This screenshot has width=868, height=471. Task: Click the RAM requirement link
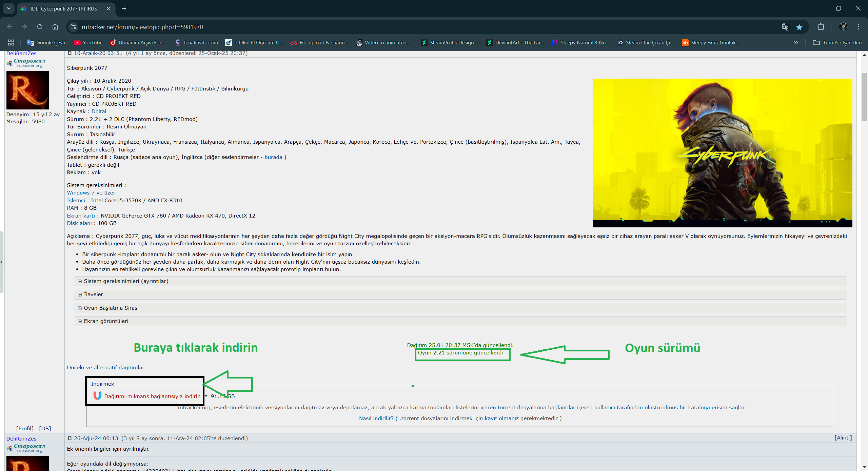73,208
